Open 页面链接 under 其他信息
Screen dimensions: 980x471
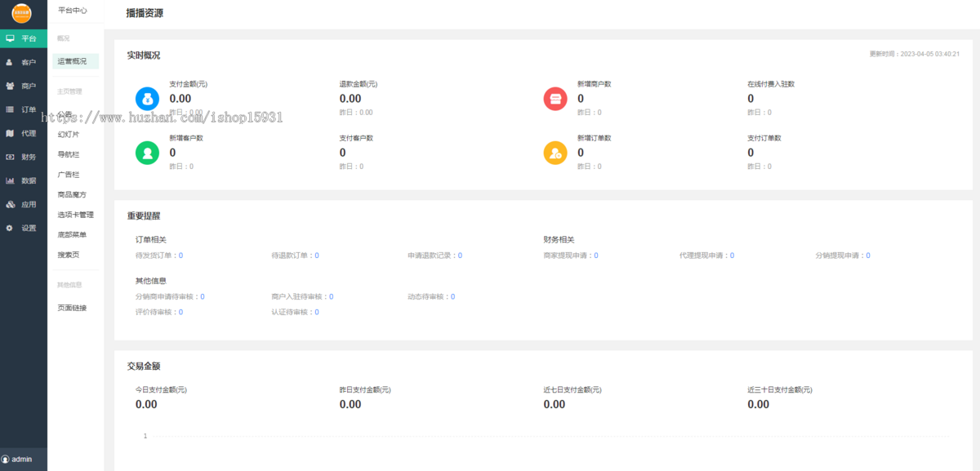(x=72, y=308)
